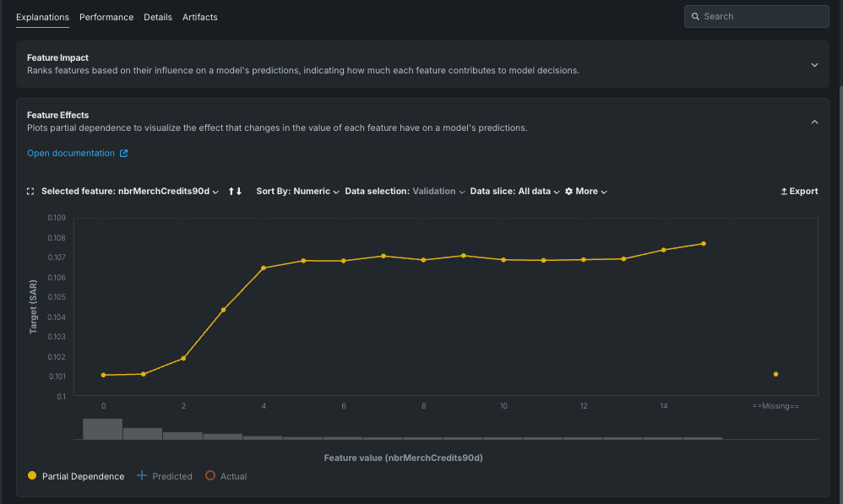843x504 pixels.
Task: Collapse the Feature Effects section chevron
Action: (814, 122)
